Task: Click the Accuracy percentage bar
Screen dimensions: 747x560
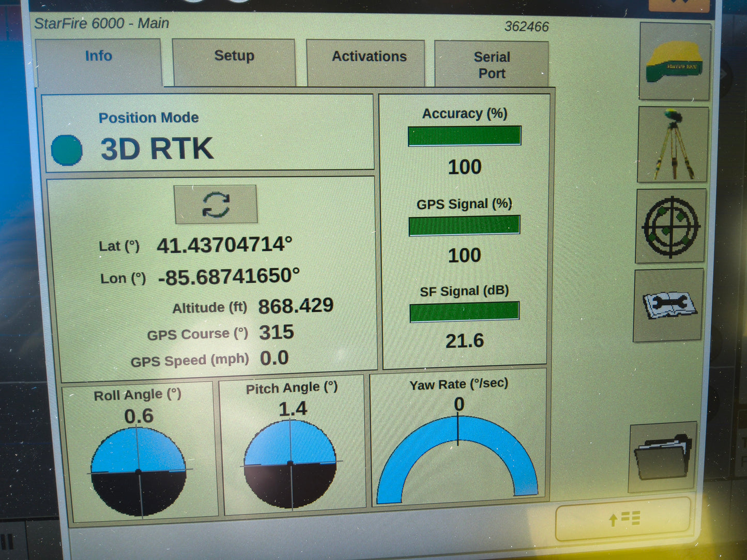Action: pyautogui.click(x=464, y=135)
